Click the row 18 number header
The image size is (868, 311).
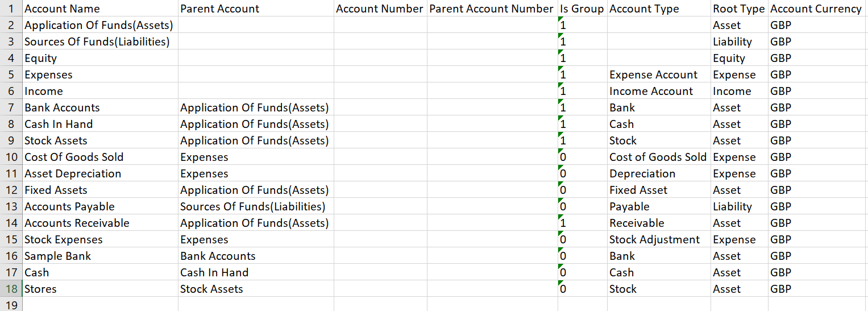11,289
